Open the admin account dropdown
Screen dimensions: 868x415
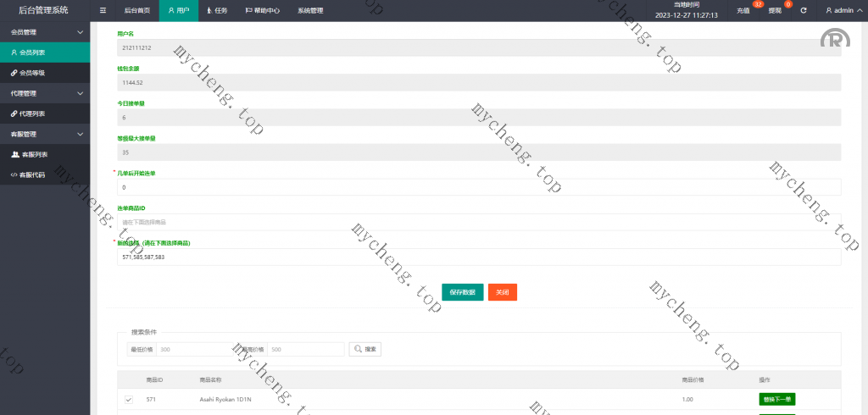[843, 11]
